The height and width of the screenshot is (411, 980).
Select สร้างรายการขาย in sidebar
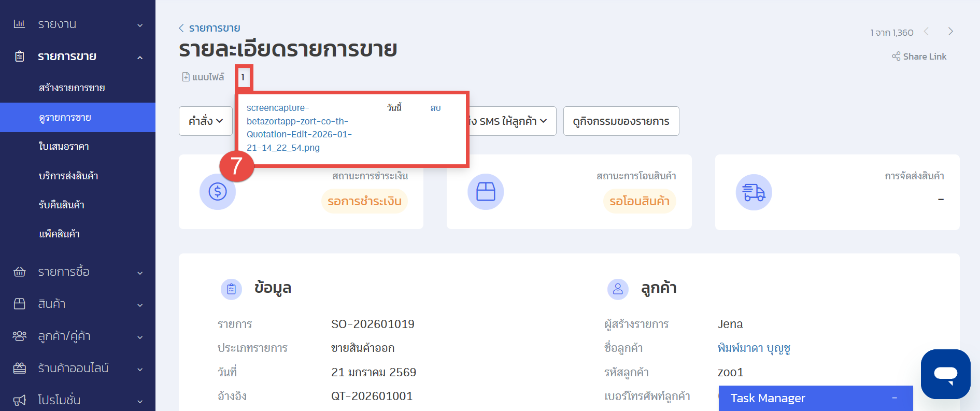point(72,88)
